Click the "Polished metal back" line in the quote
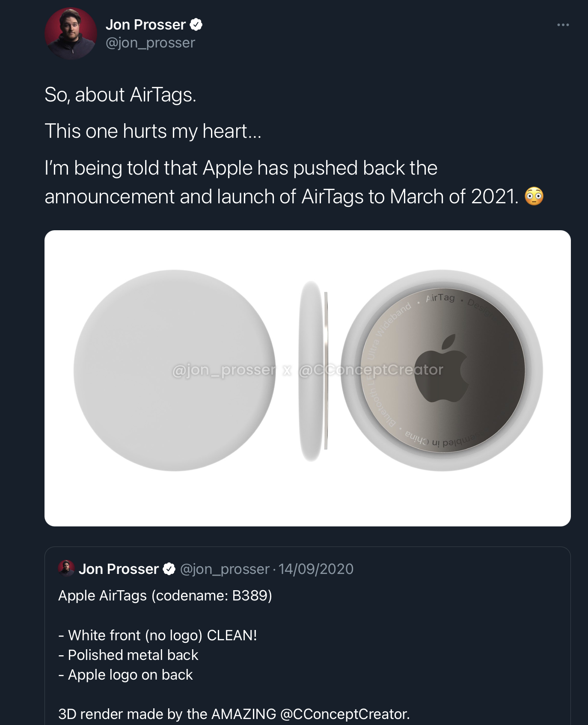The width and height of the screenshot is (588, 725). 133,655
